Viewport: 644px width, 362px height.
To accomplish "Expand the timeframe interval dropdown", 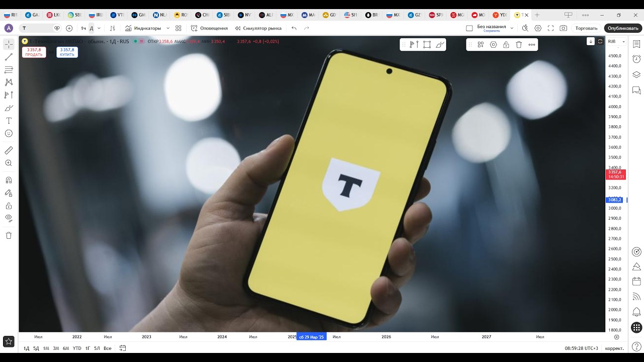I will (99, 28).
